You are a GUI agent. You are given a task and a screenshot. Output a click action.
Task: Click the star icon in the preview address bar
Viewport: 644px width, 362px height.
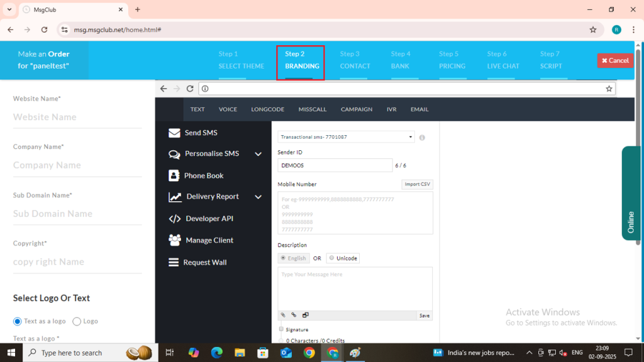tap(609, 89)
